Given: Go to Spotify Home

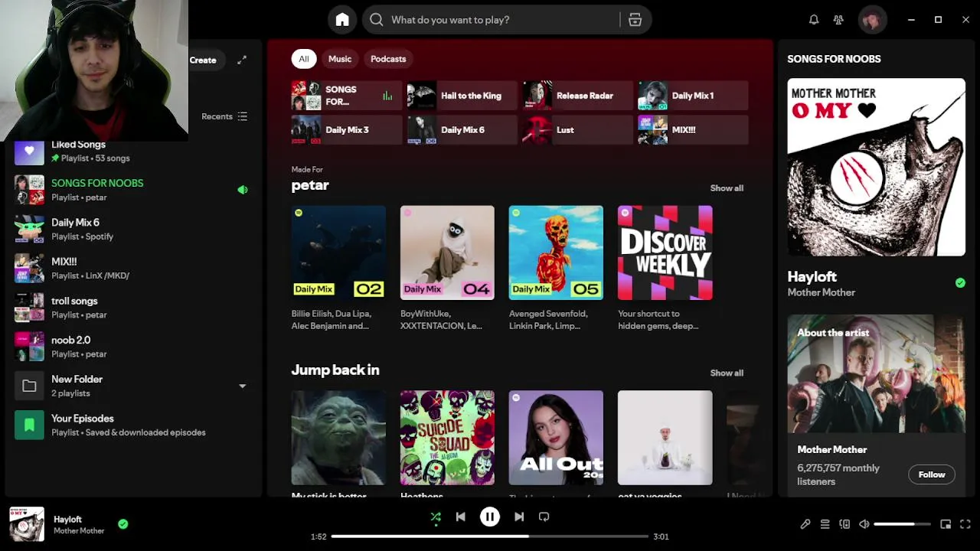Looking at the screenshot, I should pyautogui.click(x=342, y=20).
